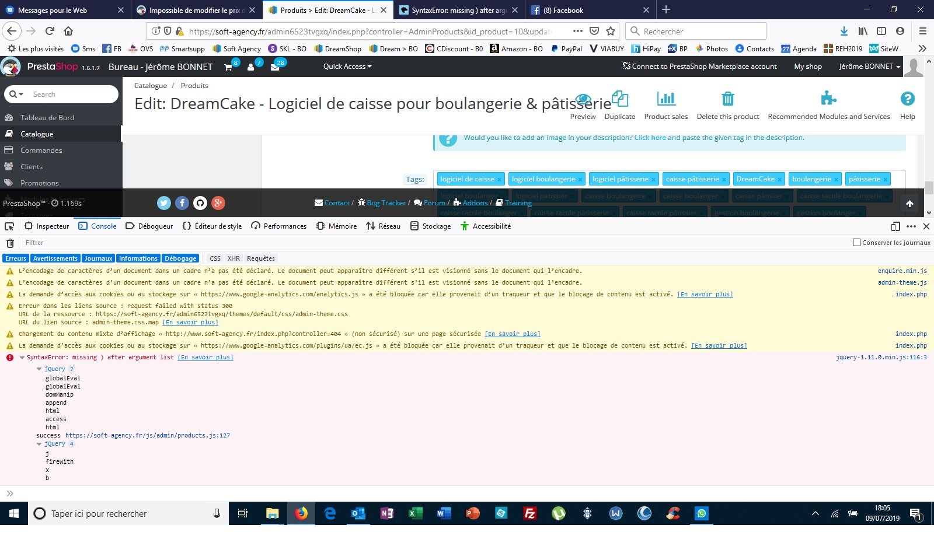Open Windows Start menu
934x560 pixels.
point(14,513)
